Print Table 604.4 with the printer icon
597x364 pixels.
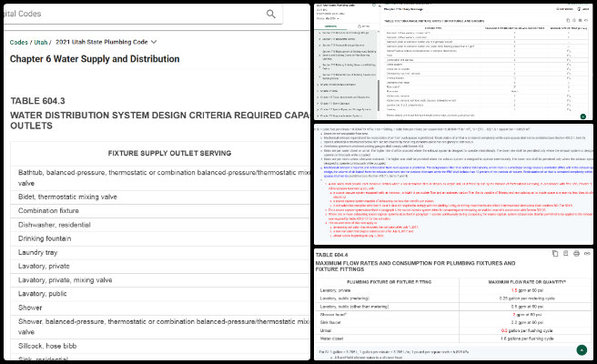(x=576, y=254)
